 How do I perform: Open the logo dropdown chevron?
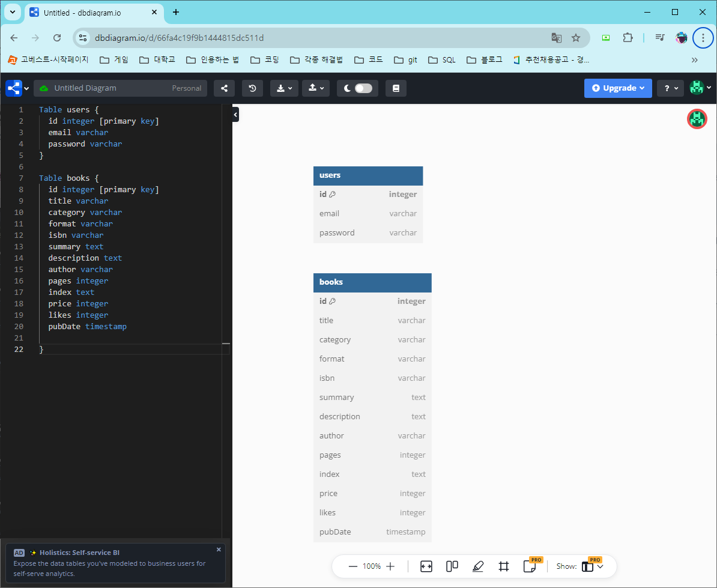coord(26,88)
